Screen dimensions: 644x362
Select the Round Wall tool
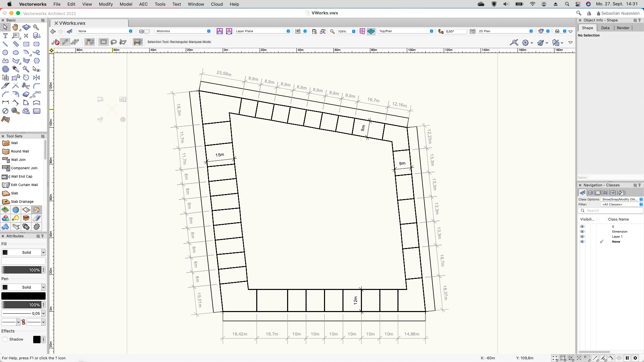20,152
